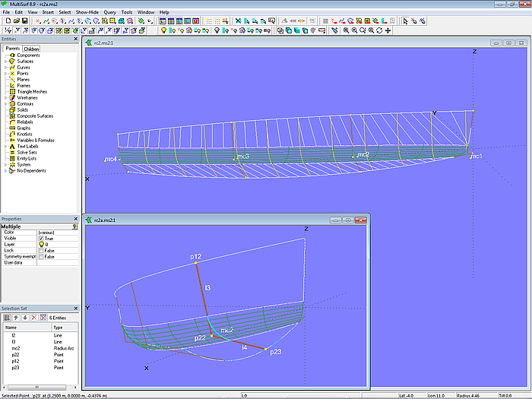Open the Show-Hide menu

click(86, 12)
